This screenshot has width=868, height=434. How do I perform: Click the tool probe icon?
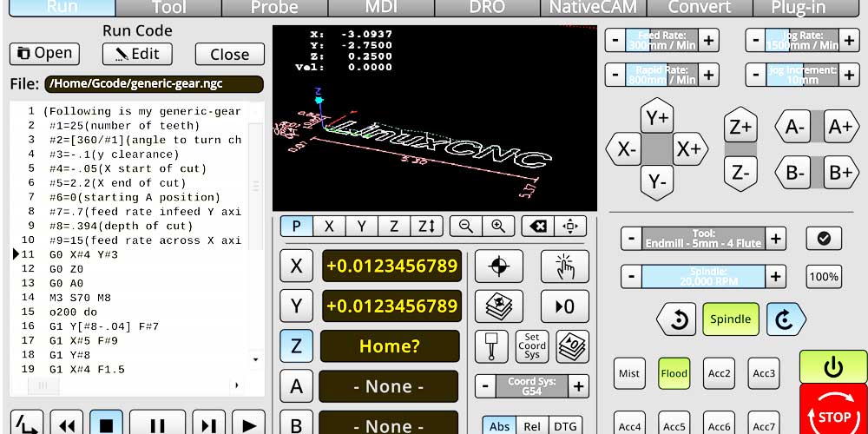491,347
